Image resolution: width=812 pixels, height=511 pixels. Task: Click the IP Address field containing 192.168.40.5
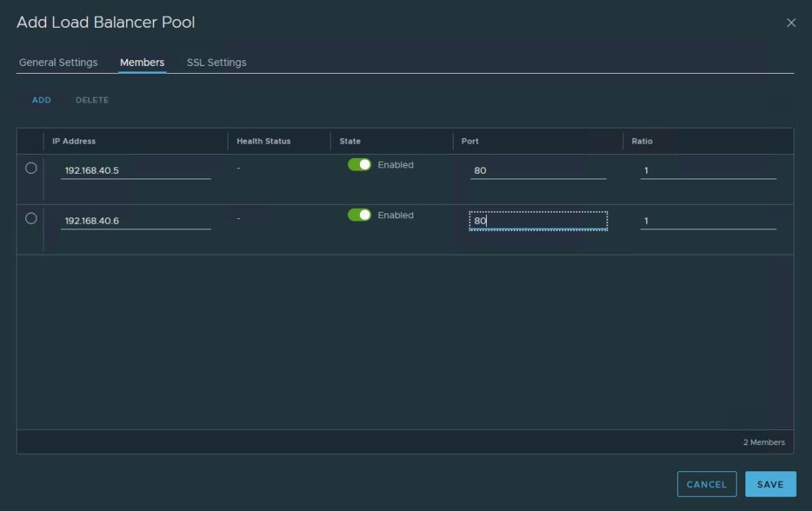[135, 170]
